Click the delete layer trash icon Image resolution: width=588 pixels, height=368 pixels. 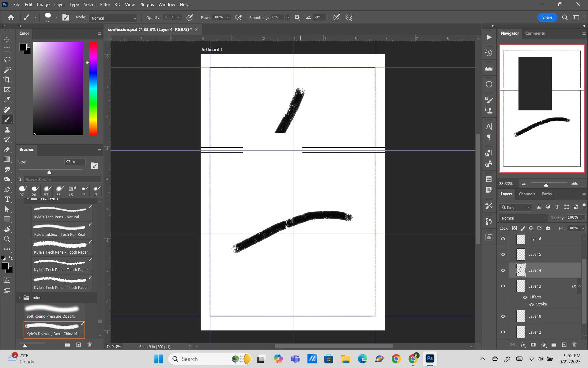[575, 345]
